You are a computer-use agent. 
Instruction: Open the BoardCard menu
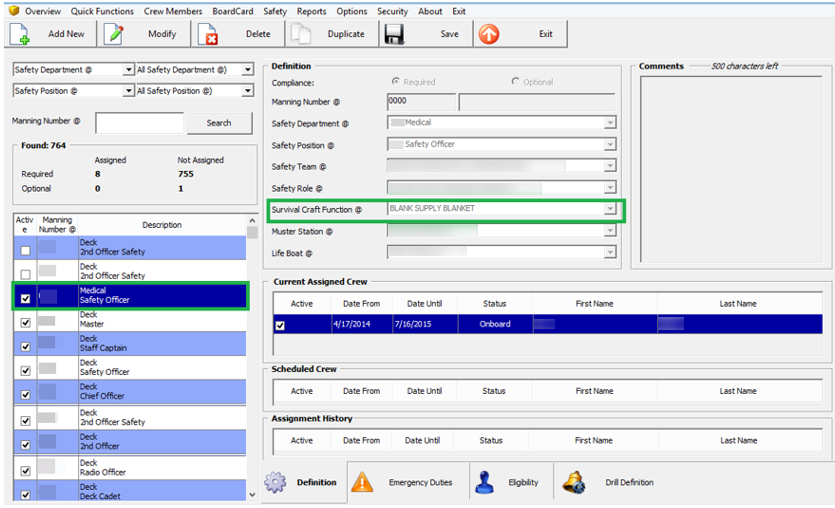[x=233, y=11]
